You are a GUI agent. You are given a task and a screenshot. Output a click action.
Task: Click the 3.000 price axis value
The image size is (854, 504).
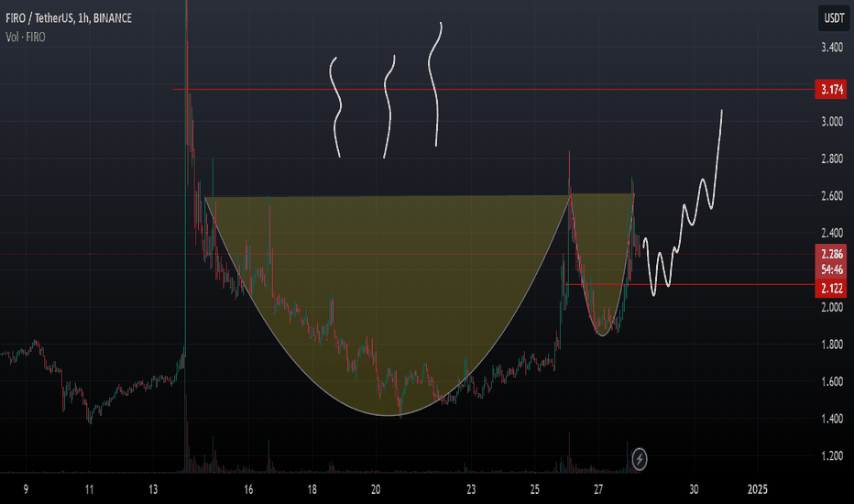832,122
